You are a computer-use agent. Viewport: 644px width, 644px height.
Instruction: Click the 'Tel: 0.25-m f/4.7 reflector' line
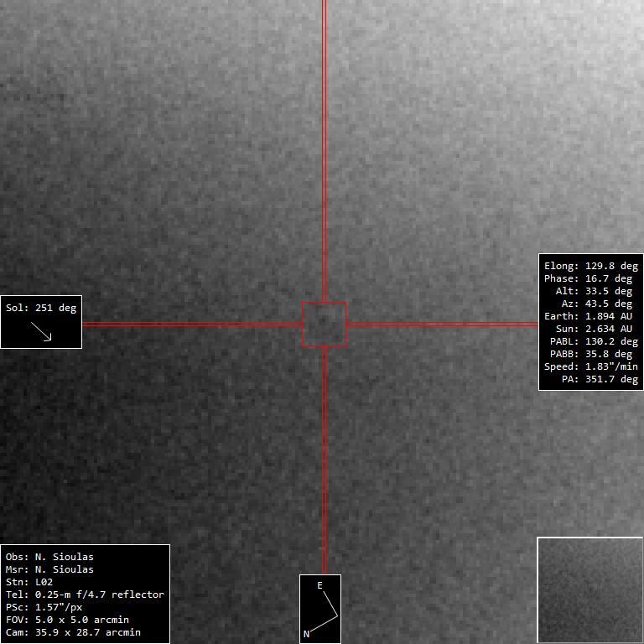click(x=85, y=595)
